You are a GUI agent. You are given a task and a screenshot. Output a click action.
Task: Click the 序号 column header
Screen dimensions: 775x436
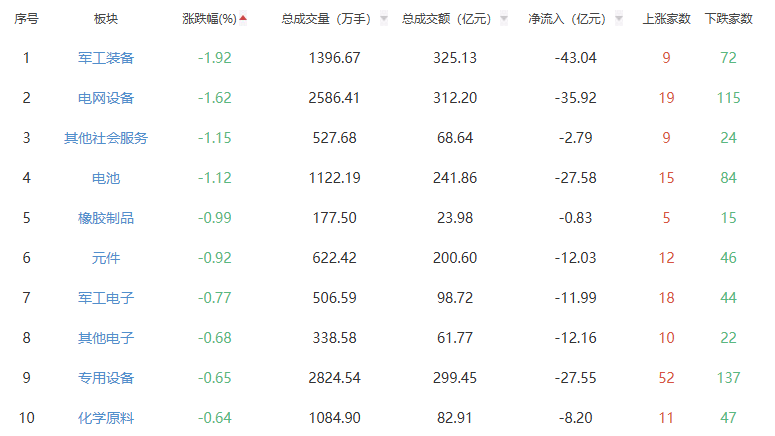coord(26,19)
